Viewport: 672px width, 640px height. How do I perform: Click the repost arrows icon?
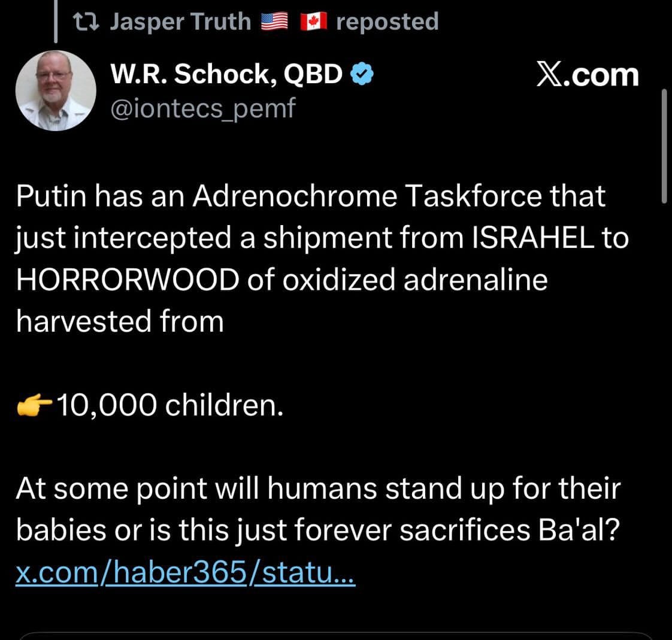[89, 22]
